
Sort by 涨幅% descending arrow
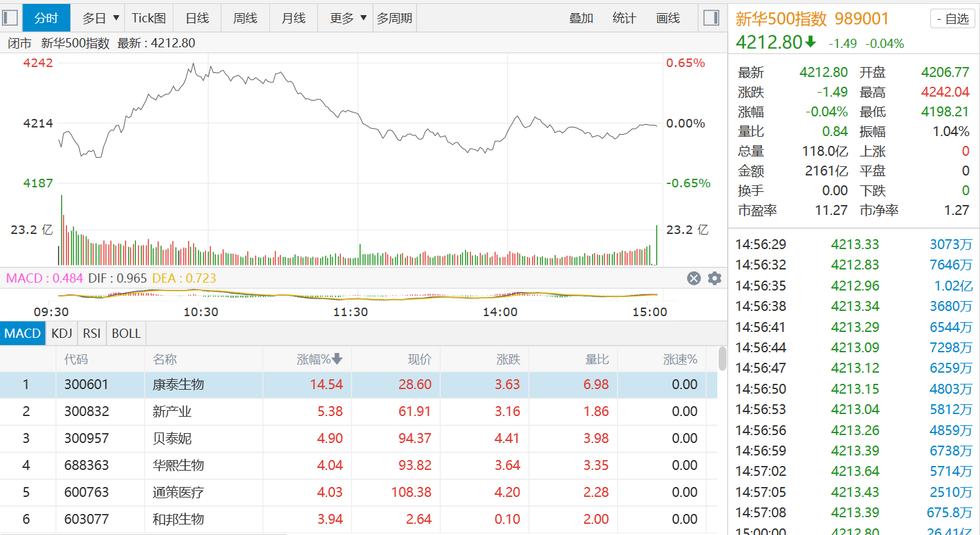click(x=337, y=359)
